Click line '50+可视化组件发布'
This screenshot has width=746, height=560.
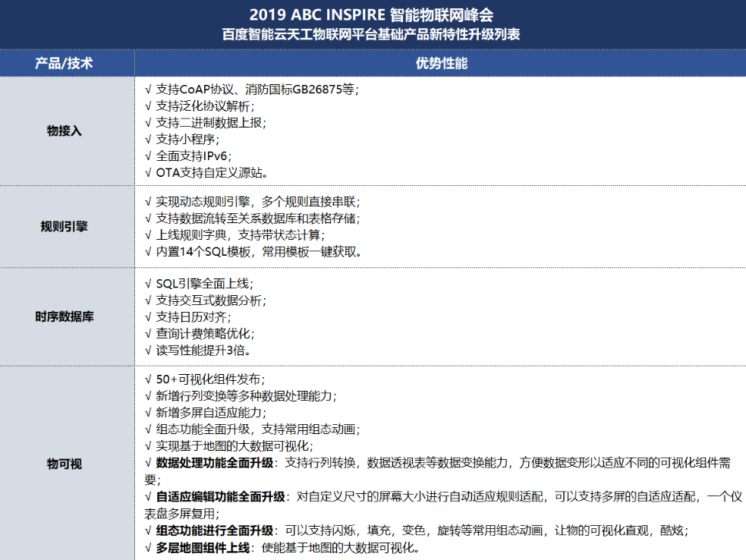209,379
